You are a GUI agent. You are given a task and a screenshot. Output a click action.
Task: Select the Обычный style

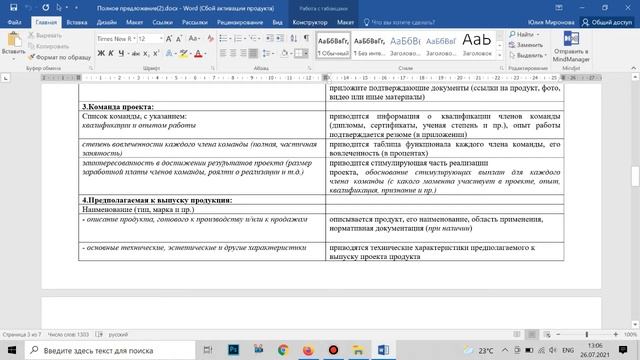pyautogui.click(x=333, y=45)
